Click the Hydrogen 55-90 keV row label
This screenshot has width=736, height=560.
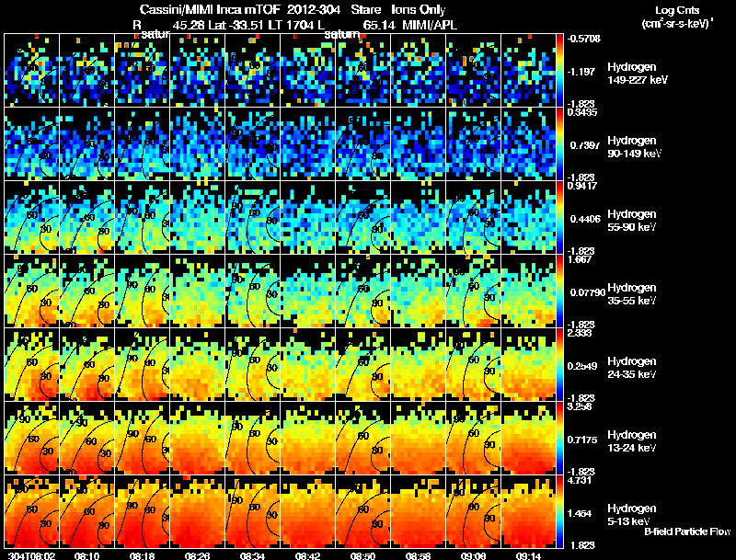pos(632,221)
